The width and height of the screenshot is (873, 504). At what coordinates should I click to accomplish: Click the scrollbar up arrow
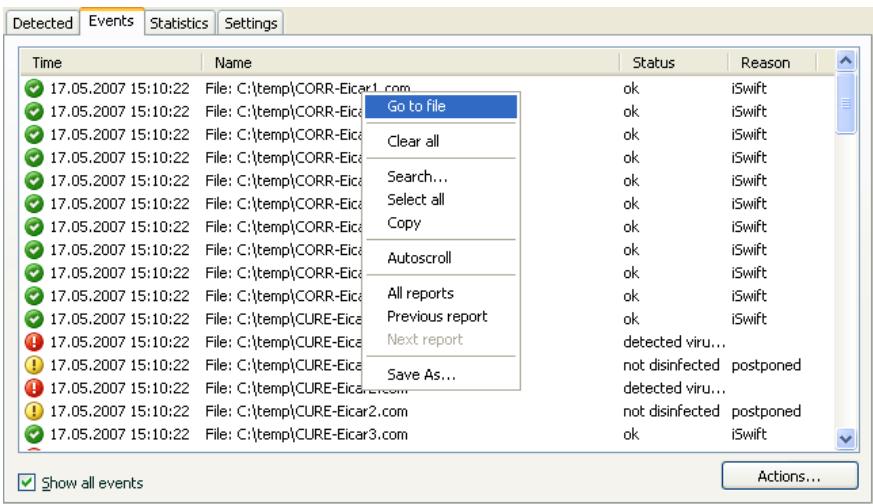click(x=846, y=60)
